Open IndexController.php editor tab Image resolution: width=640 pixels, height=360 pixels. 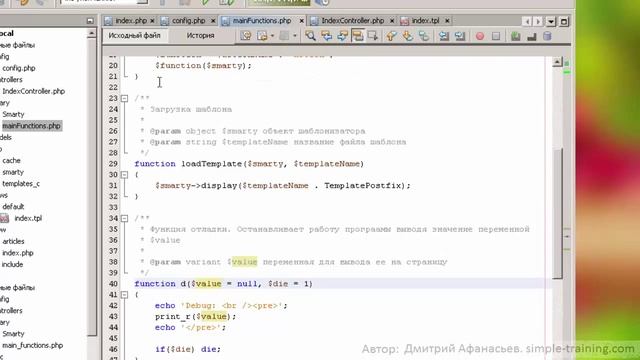[x=353, y=20]
